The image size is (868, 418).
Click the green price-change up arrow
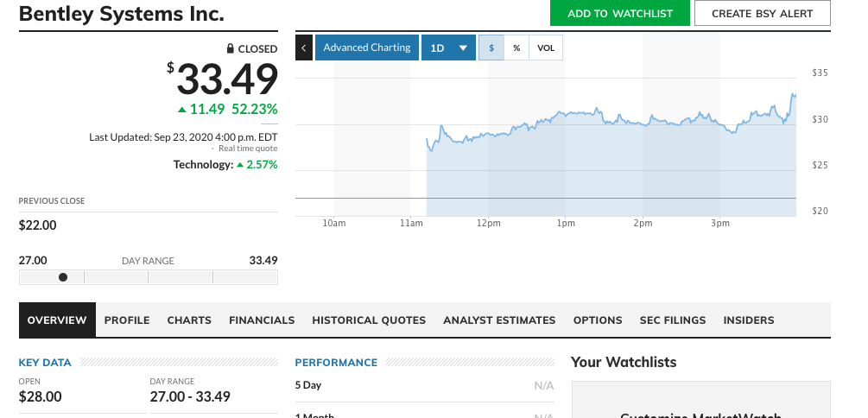pyautogui.click(x=181, y=110)
